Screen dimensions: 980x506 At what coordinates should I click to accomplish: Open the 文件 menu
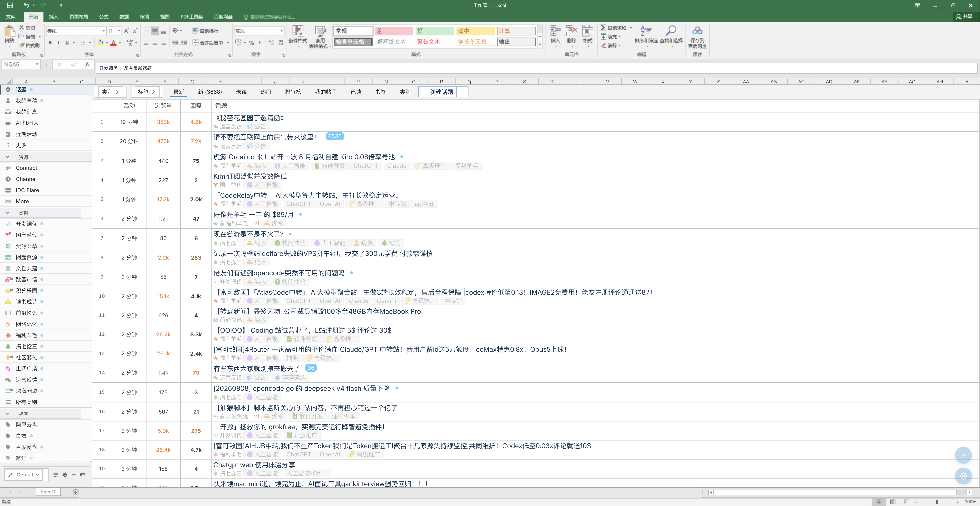pyautogui.click(x=11, y=17)
